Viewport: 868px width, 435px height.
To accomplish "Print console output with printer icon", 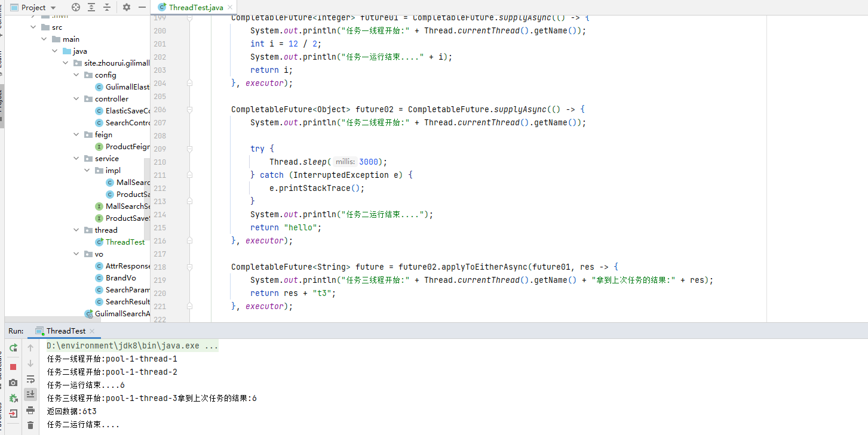I will (x=30, y=410).
